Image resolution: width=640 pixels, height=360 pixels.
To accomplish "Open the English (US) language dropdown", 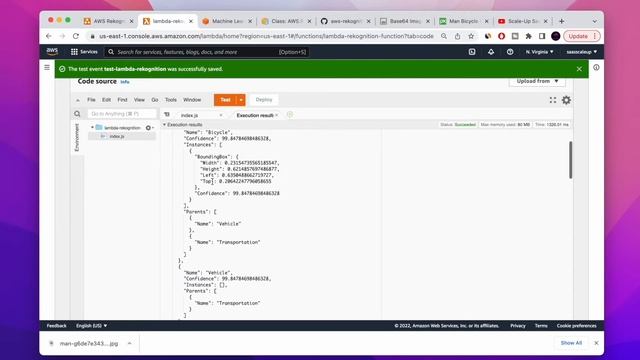I will pyautogui.click(x=91, y=326).
